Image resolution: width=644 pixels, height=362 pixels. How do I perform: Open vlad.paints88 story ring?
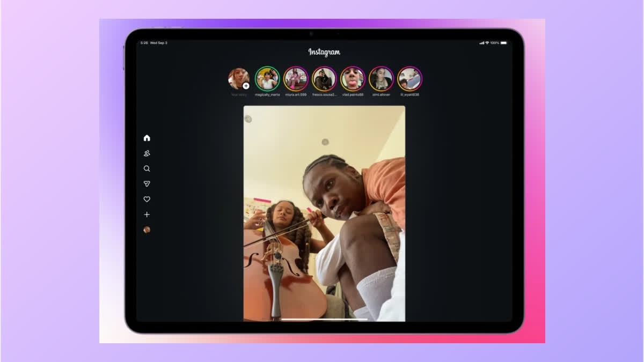pos(353,79)
